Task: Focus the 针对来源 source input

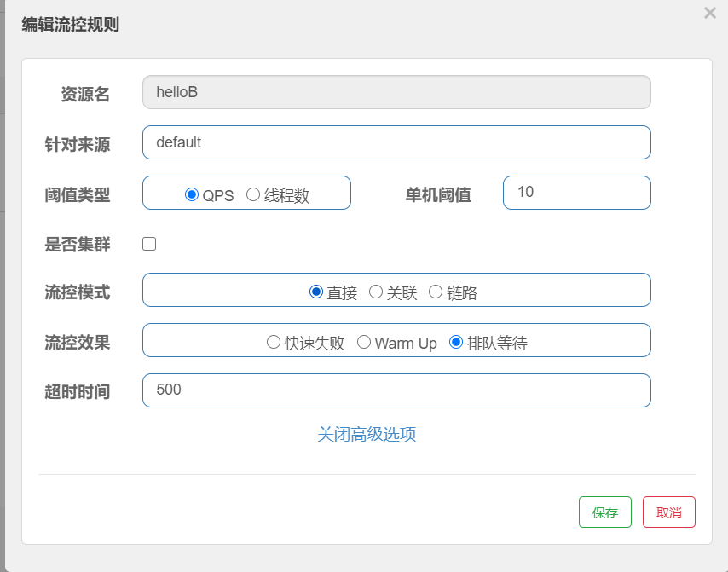Action: (x=396, y=142)
